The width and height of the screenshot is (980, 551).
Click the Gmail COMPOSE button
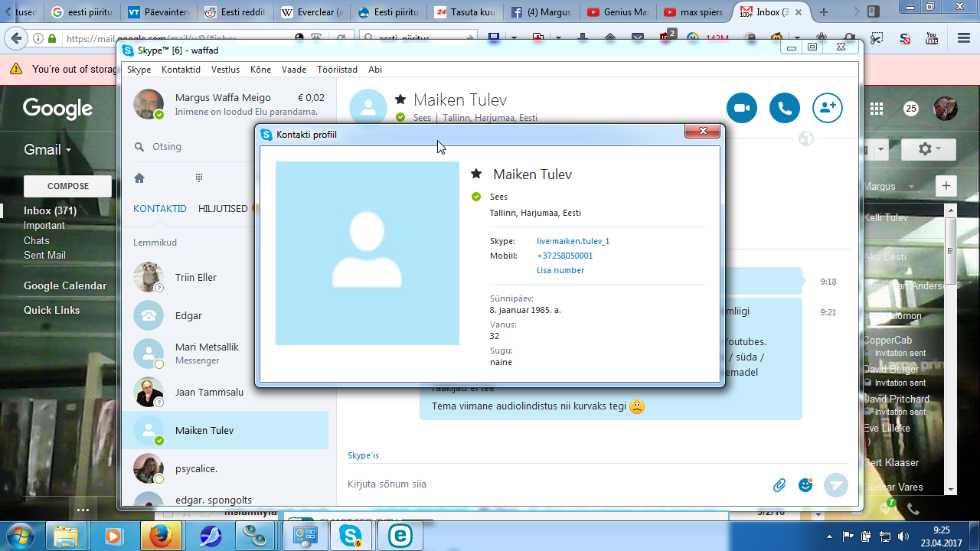68,186
